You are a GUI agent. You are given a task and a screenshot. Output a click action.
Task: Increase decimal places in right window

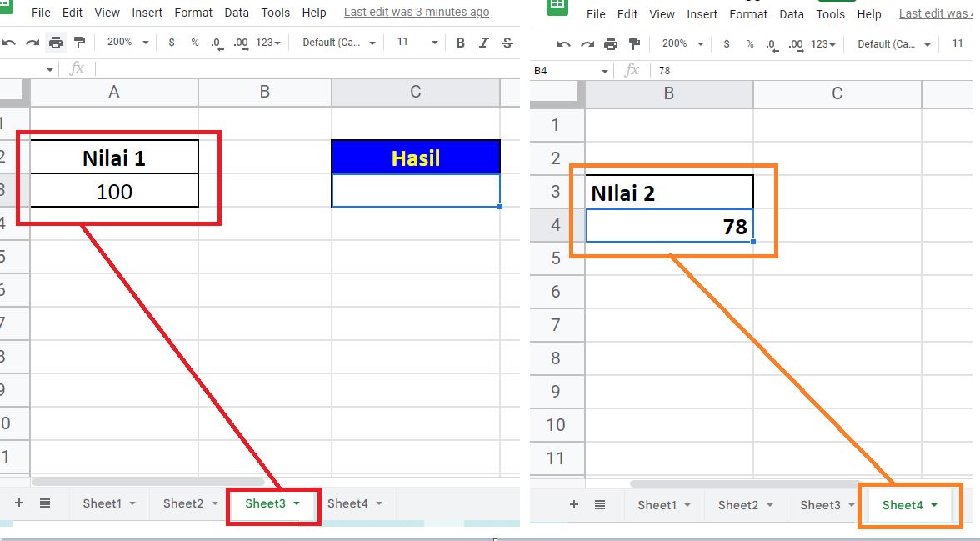[x=796, y=44]
